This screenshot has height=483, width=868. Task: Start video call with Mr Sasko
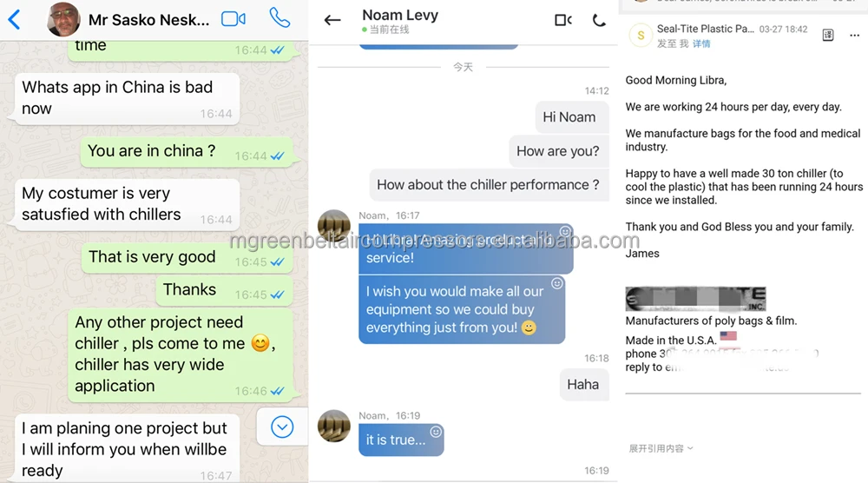[233, 19]
